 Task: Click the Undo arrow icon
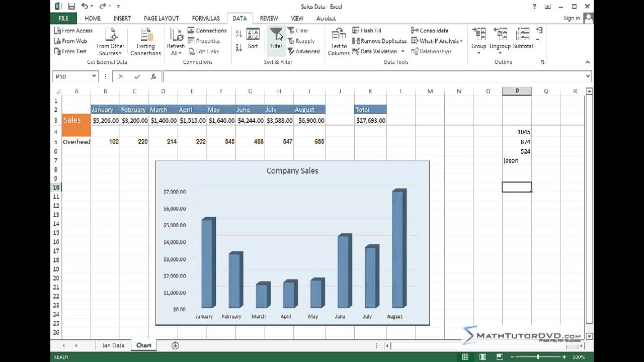point(84,7)
